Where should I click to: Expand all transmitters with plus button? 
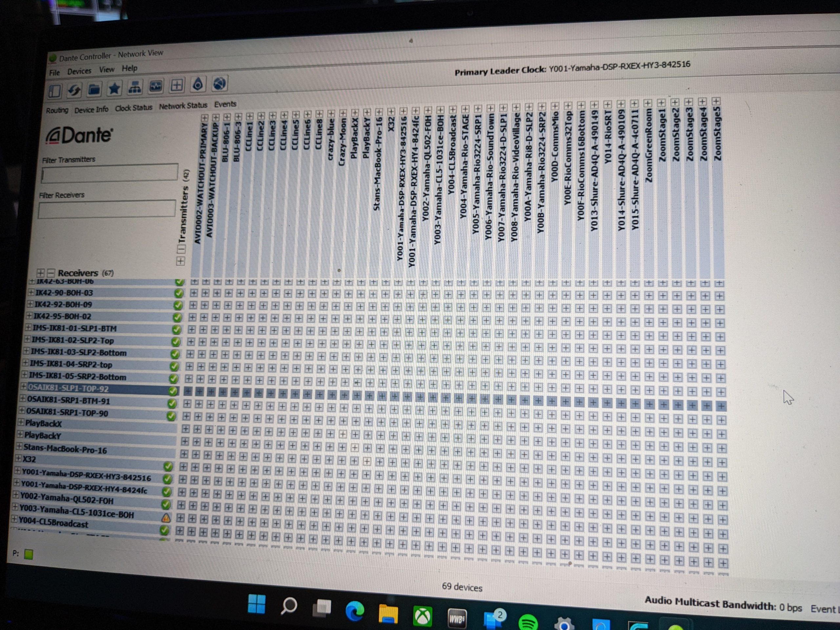(x=181, y=261)
